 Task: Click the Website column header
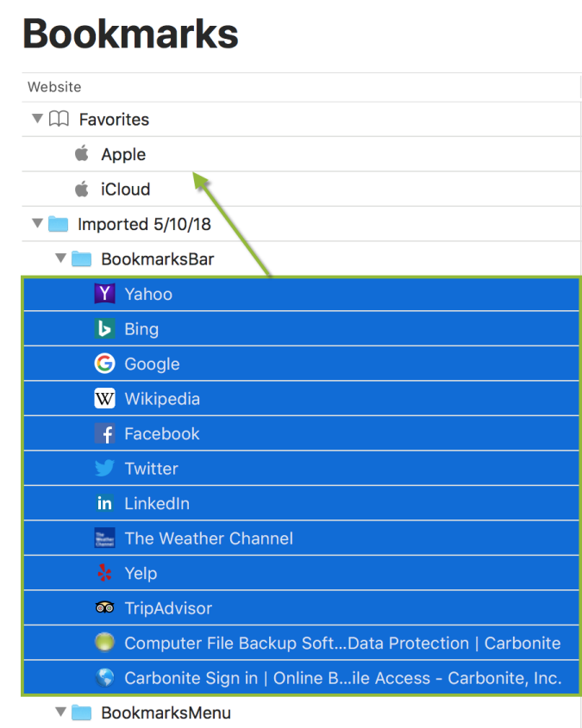click(x=54, y=87)
